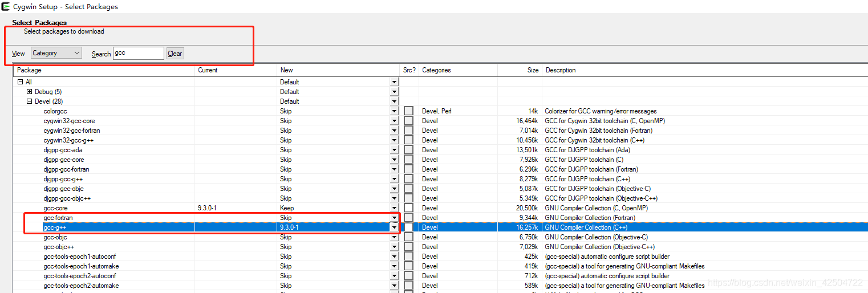
Task: Tick the source checkbox for gcc-objc++
Action: point(408,247)
